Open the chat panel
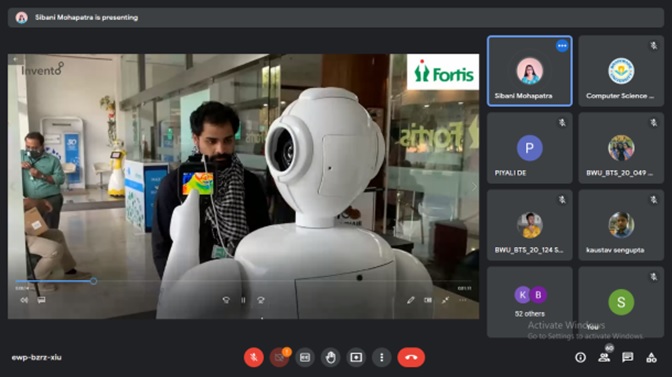672x377 pixels. tap(628, 357)
